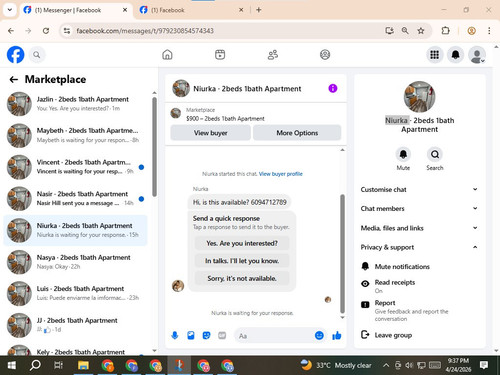Click the Facebook search magnifier icon
This screenshot has height=375, width=500.
37,55
